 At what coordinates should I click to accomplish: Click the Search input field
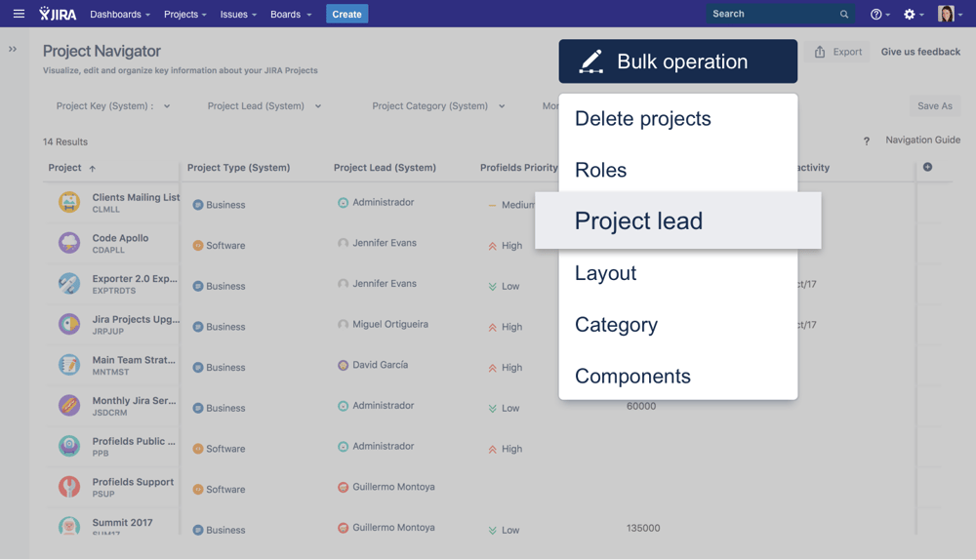tap(779, 14)
